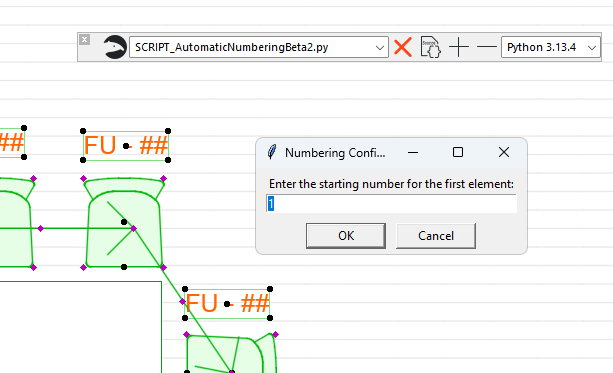
Task: Click SCRIPT_AutomaticNumberingBeta2.py file name
Action: [231, 47]
